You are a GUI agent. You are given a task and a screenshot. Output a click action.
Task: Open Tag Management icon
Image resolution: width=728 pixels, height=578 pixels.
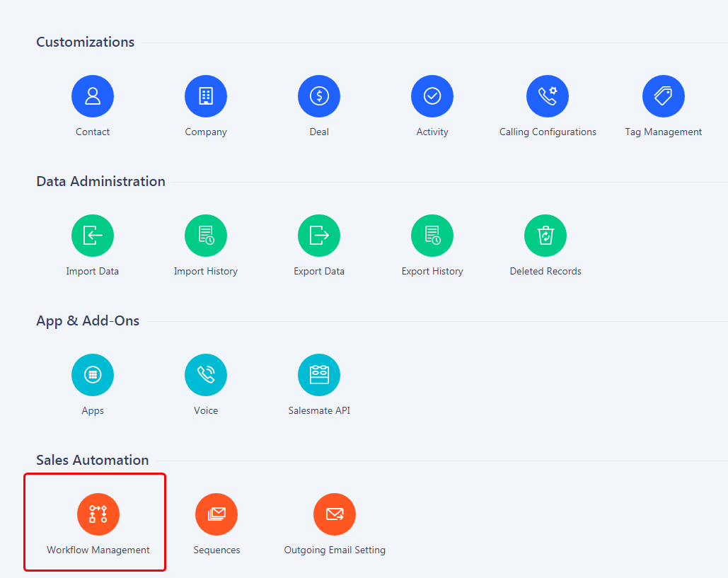pos(664,96)
